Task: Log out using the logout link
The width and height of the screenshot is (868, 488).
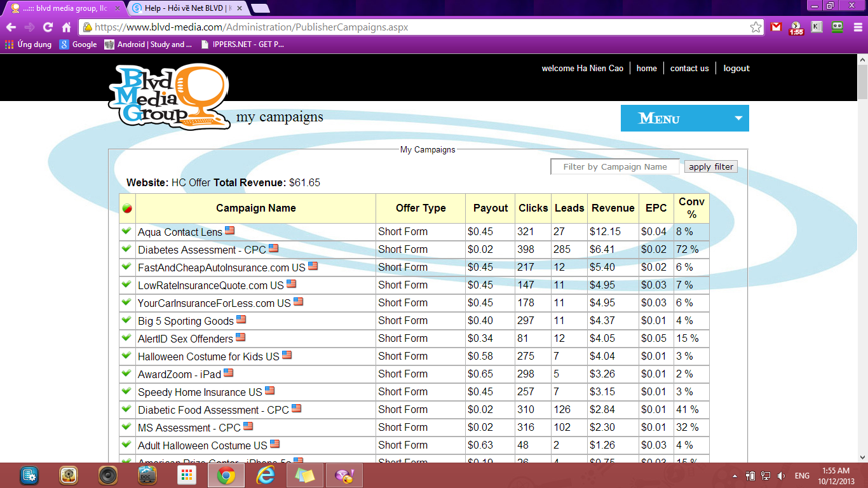Action: [x=736, y=68]
